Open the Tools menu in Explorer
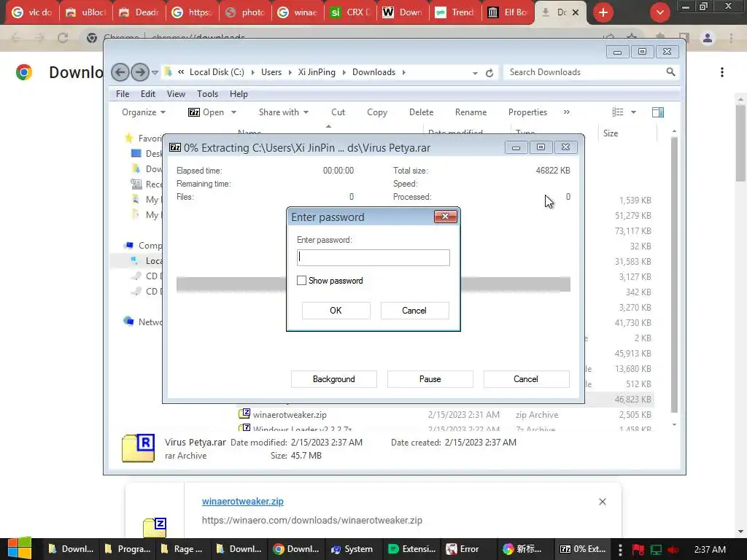The image size is (747, 560). click(x=207, y=94)
